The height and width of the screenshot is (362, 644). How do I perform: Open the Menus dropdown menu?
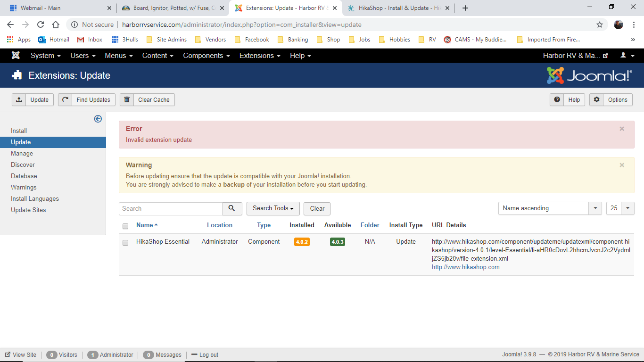click(x=119, y=56)
